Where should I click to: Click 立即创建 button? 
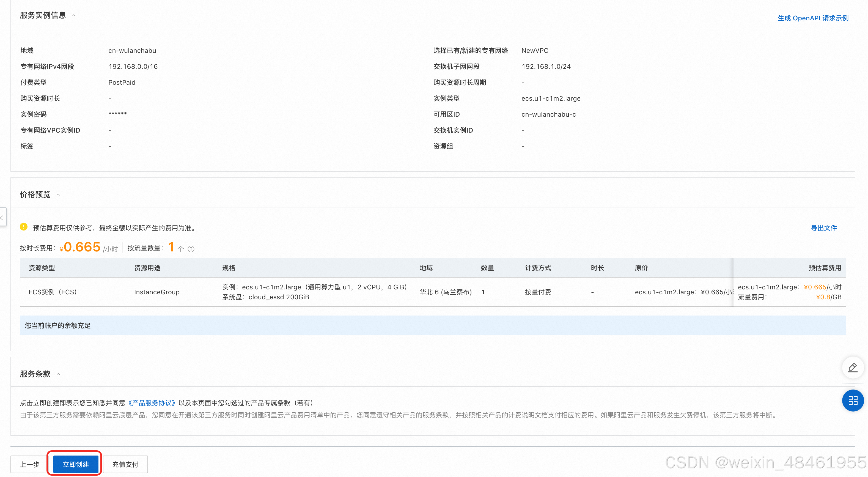pos(76,464)
